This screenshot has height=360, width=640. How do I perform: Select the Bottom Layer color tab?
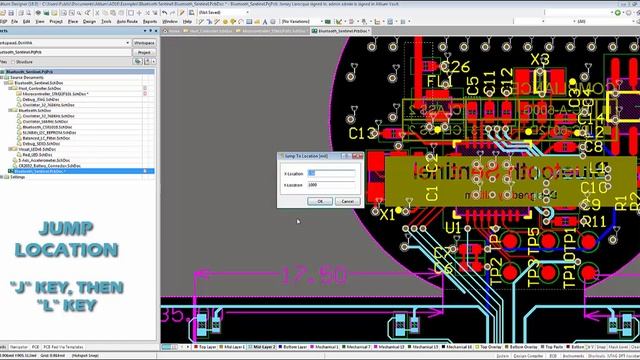click(292, 347)
